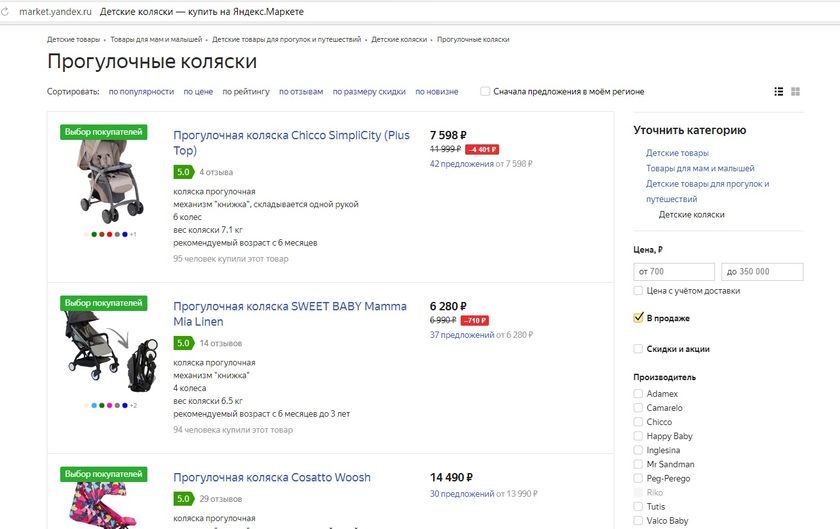The image size is (840, 529).
Task: Pick the green color of Chicco SimpliCity
Action: pos(94,234)
